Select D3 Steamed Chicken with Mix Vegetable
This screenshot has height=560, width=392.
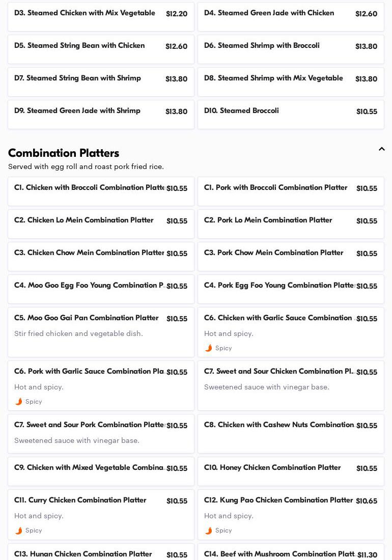pos(101,17)
